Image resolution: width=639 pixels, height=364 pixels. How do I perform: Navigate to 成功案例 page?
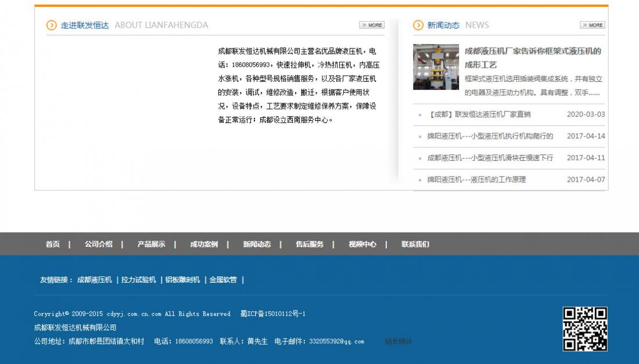(x=204, y=244)
